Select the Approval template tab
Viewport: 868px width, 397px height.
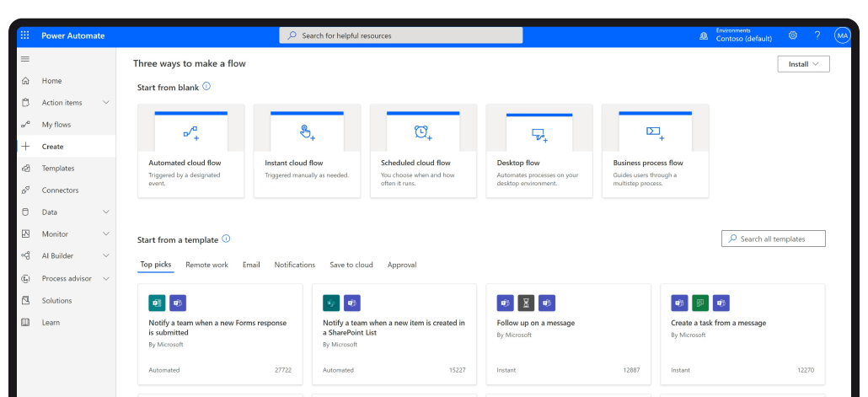pyautogui.click(x=401, y=265)
